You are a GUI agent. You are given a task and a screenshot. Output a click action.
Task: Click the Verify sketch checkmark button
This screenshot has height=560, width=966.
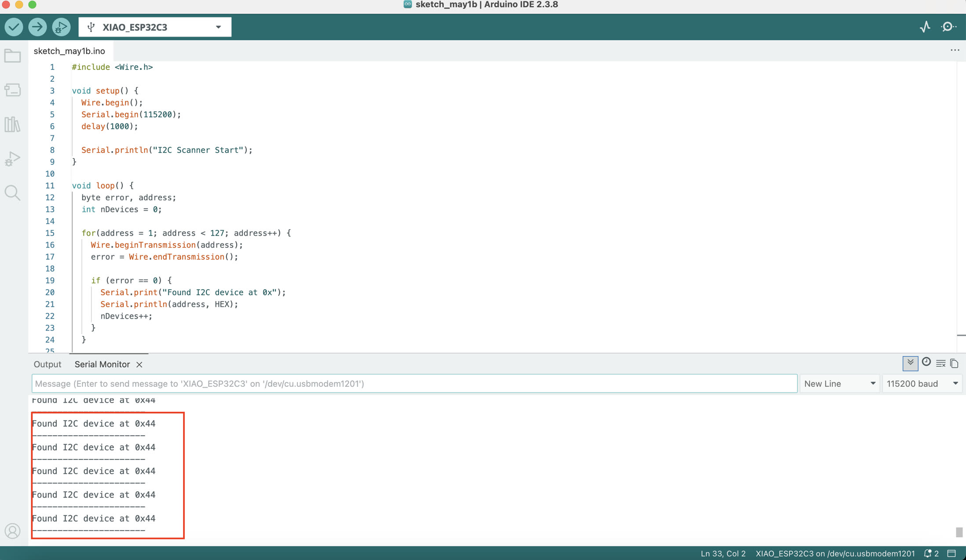point(14,27)
